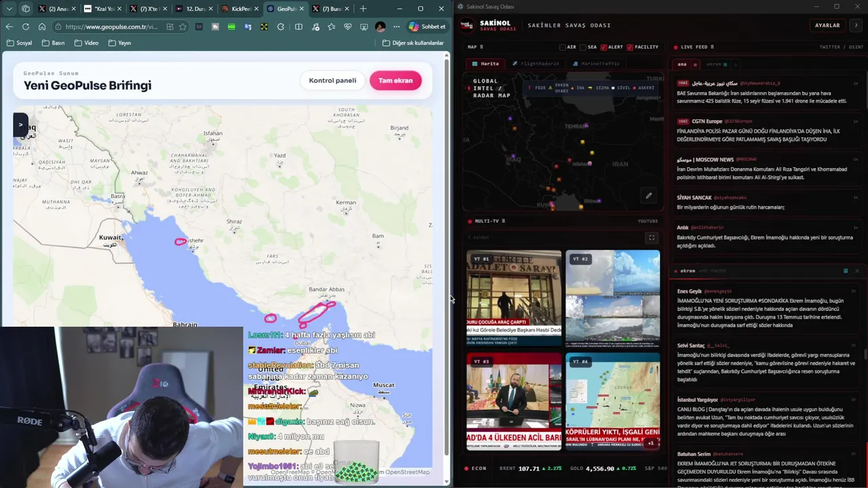Click the help question mark button
868x488 pixels.
point(856,25)
